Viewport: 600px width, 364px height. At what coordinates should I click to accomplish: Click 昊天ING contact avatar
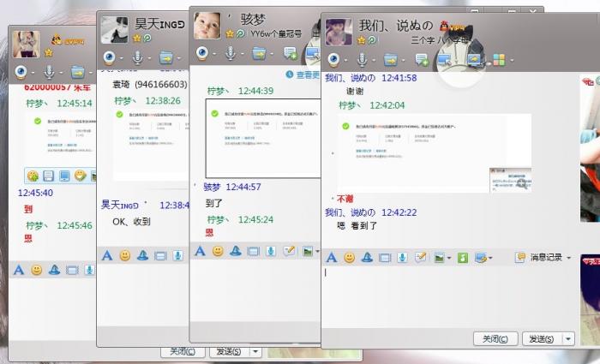click(114, 30)
